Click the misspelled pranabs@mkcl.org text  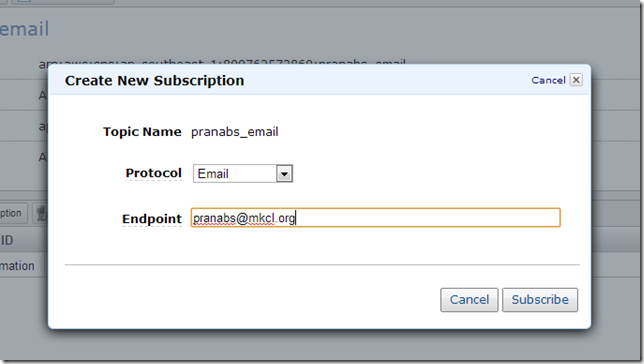point(244,218)
